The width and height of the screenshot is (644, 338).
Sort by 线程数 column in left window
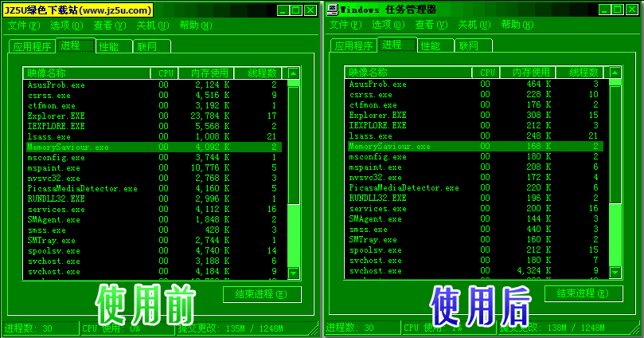pos(258,73)
